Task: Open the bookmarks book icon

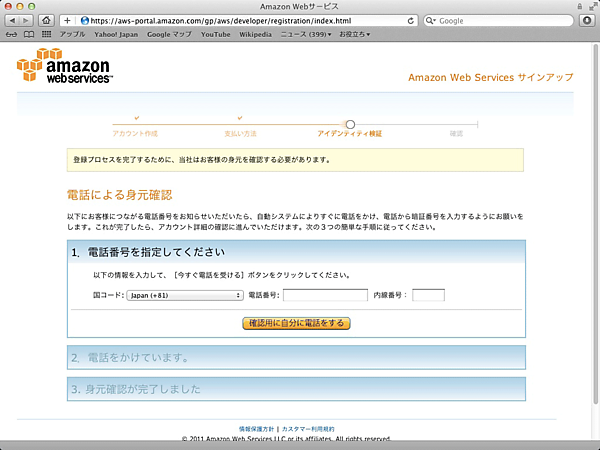Action: [29, 34]
